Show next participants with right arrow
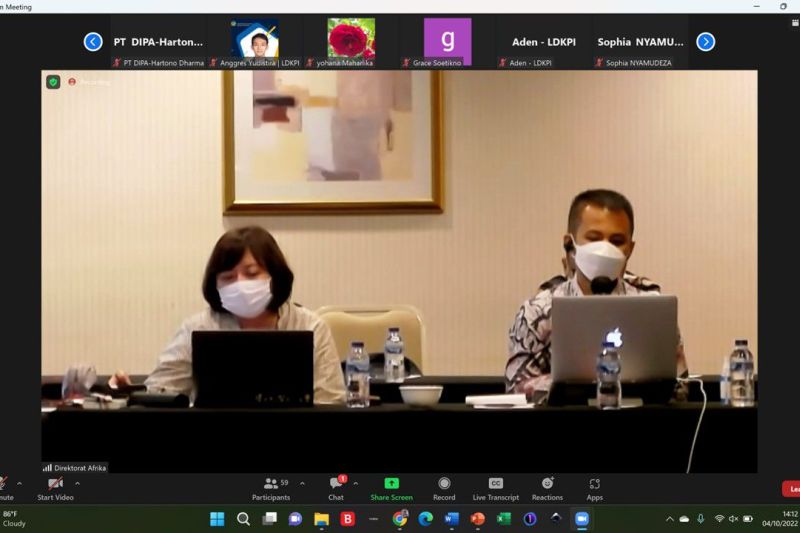800x533 pixels. point(706,42)
